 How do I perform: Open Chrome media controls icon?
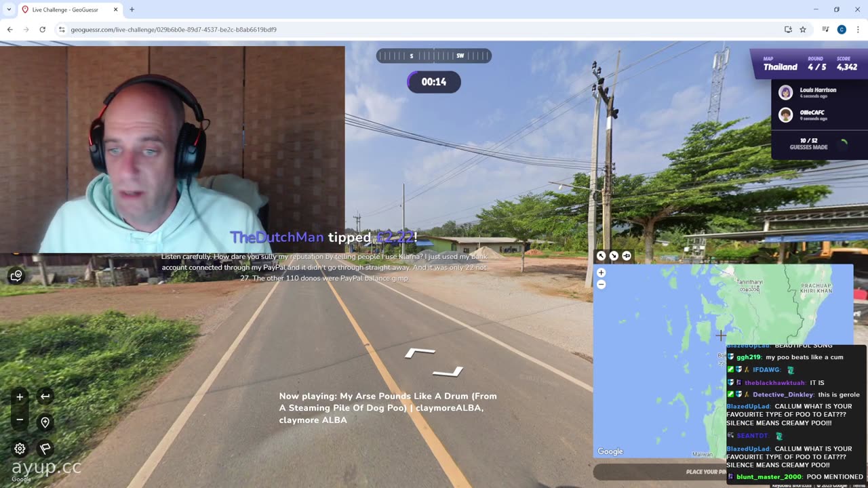[x=825, y=29]
